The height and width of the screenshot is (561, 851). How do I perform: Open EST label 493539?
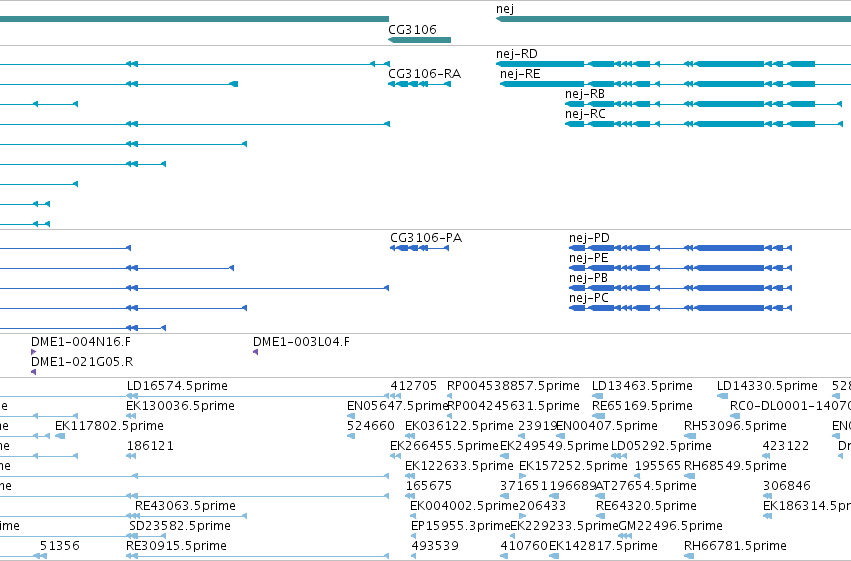pos(435,546)
